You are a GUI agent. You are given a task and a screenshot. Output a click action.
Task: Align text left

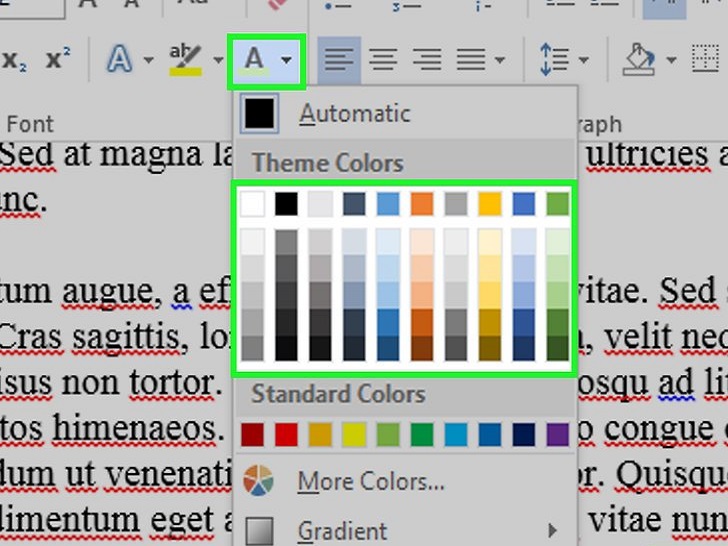click(x=340, y=61)
